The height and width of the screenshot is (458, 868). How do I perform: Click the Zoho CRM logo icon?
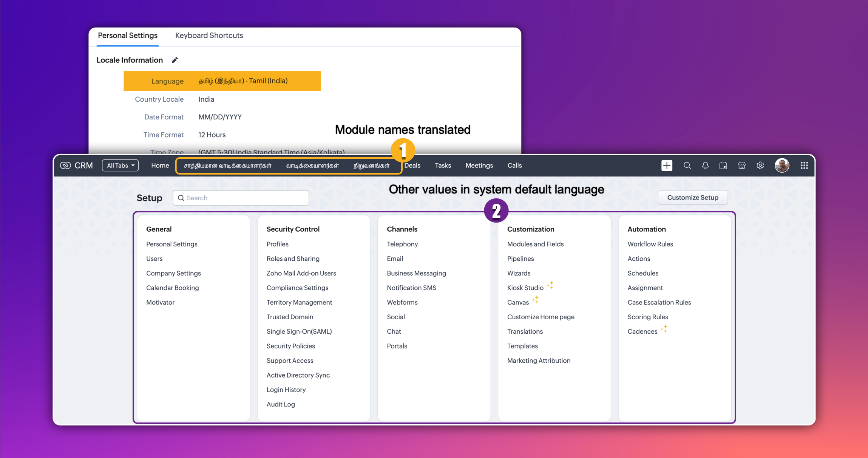[65, 166]
